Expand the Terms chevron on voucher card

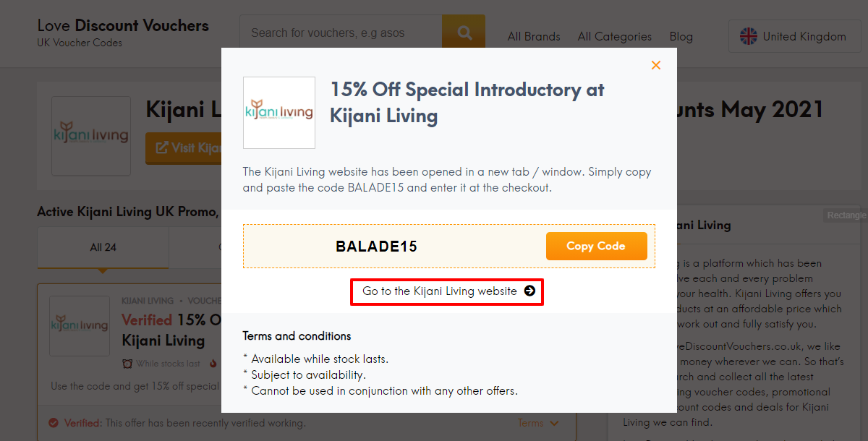click(x=555, y=423)
